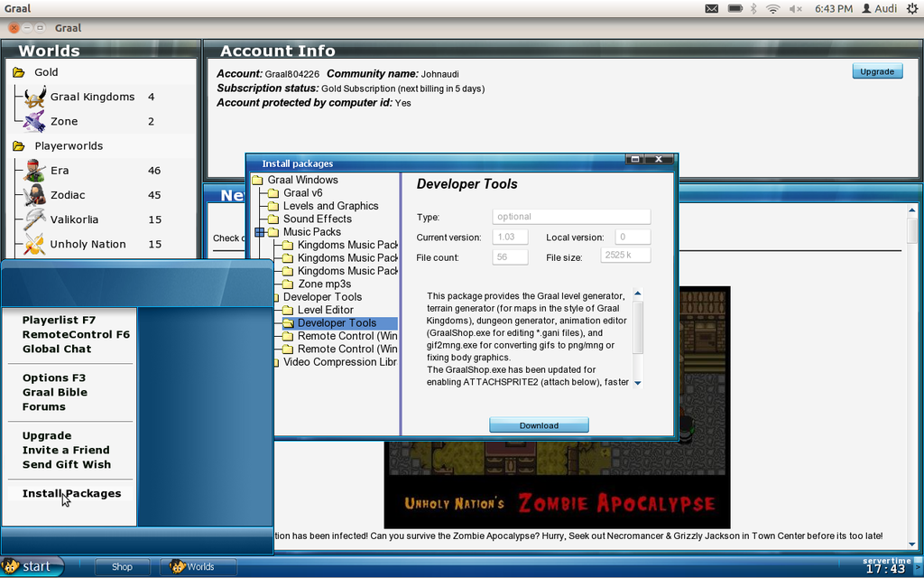Select Install Packages in the start menu
Image resolution: width=924 pixels, height=578 pixels.
click(73, 493)
